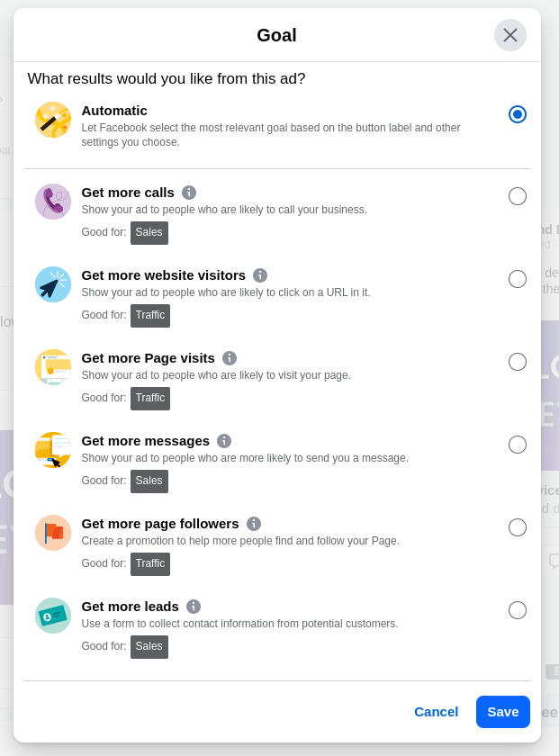Click info icon next to page followers
The height and width of the screenshot is (756, 559).
254,524
